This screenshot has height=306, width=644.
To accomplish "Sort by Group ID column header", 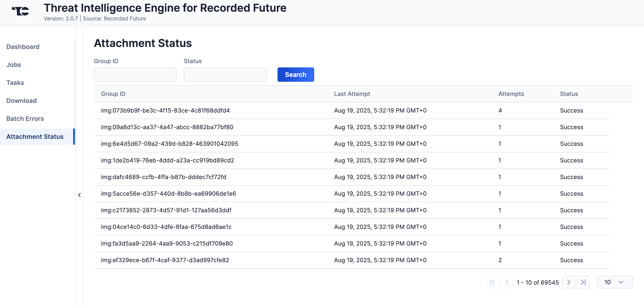I will [113, 94].
